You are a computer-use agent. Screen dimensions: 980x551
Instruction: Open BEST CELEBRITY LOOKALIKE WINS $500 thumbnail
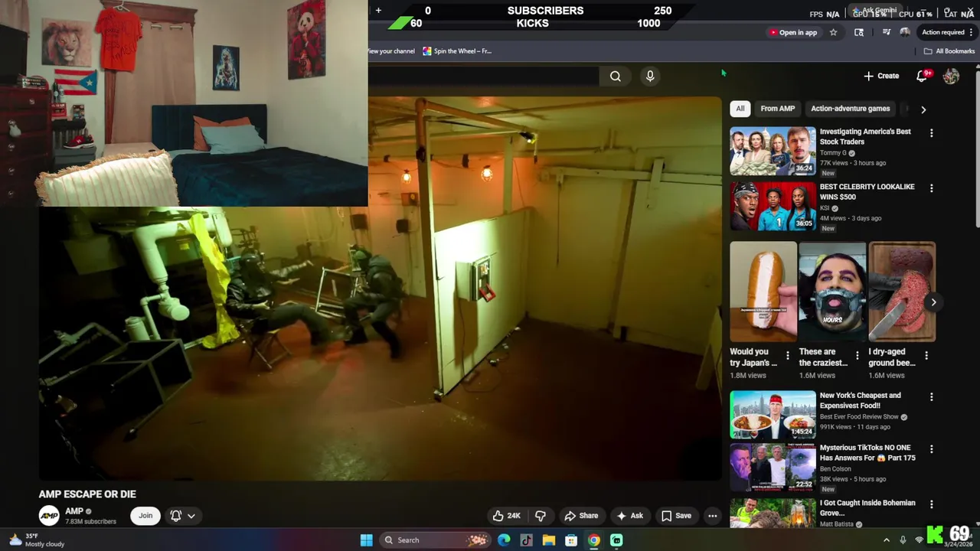coord(773,206)
